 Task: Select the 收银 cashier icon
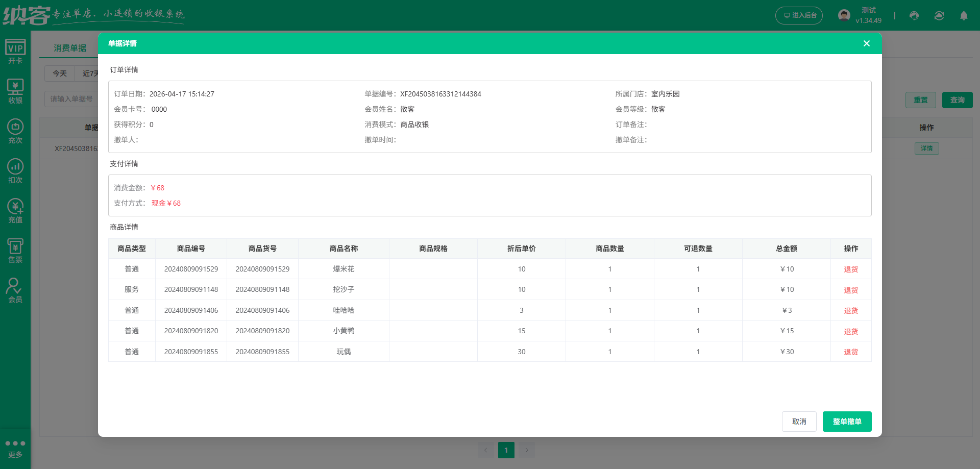coord(15,90)
